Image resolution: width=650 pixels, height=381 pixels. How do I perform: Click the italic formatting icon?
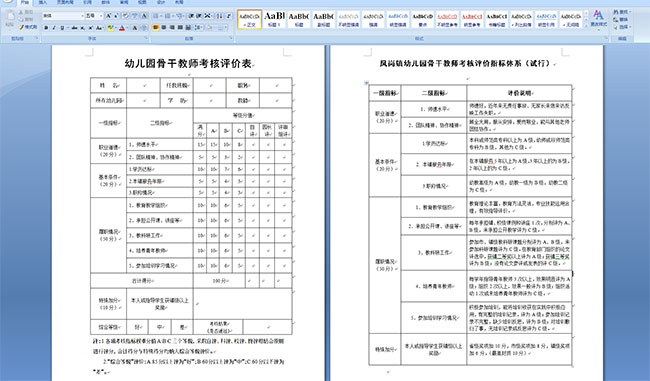(x=54, y=28)
